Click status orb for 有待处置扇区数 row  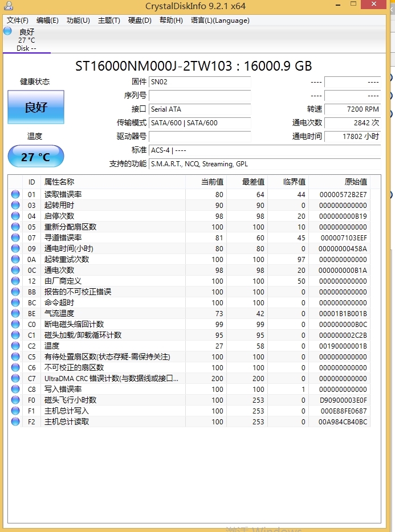click(15, 357)
